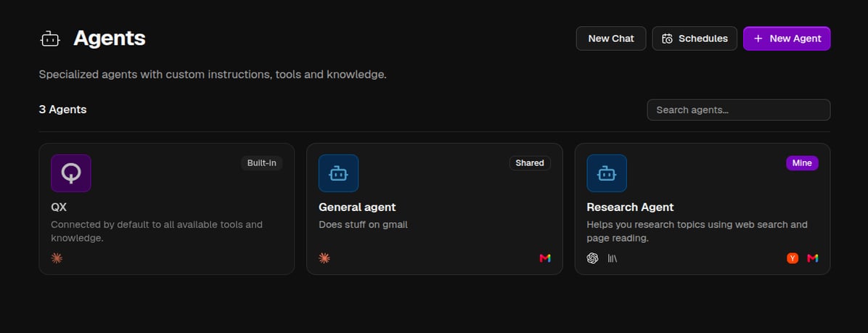Click the Built-in badge on QX card
Viewport: 868px width, 333px height.
(261, 163)
